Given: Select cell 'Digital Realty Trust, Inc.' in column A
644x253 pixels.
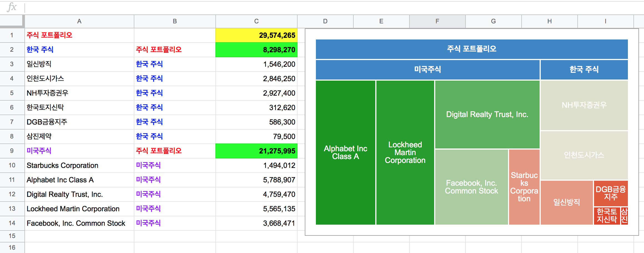Looking at the screenshot, I should click(x=79, y=194).
